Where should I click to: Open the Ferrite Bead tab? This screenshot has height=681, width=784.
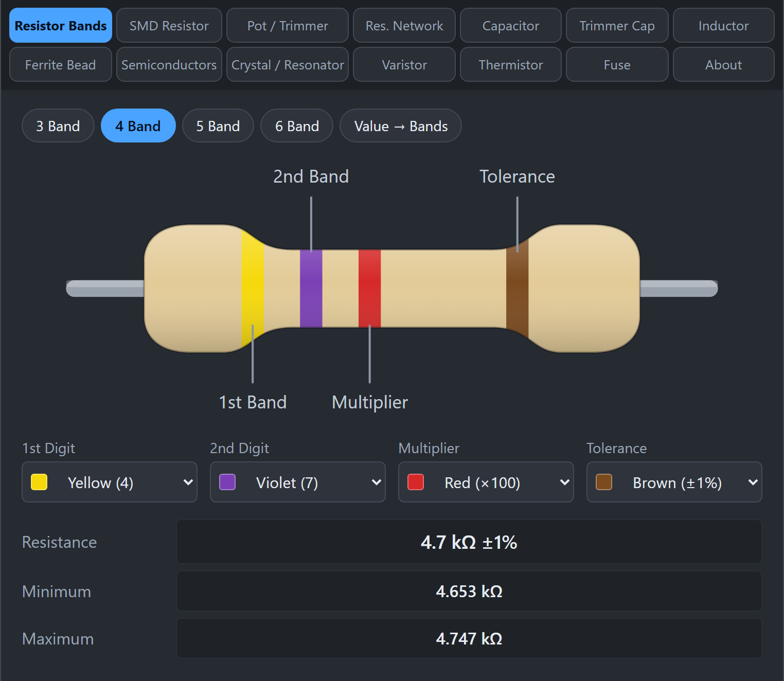(x=61, y=64)
